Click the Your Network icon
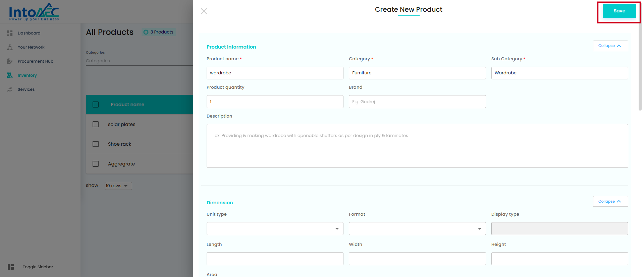This screenshot has width=644, height=277. (10, 47)
